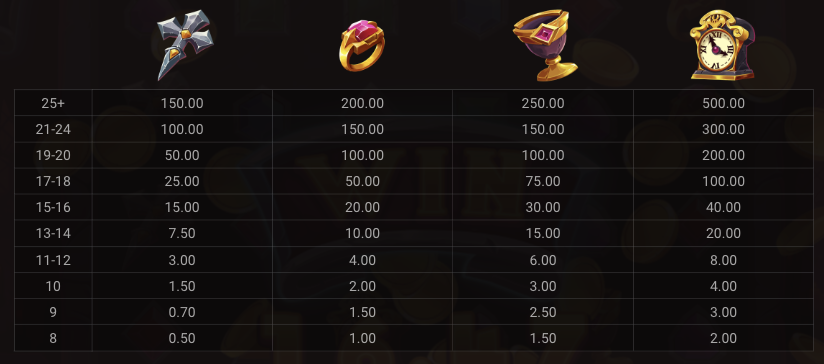Image resolution: width=824 pixels, height=364 pixels.
Task: Click the 0.50 payout in row 8
Action: pyautogui.click(x=182, y=338)
